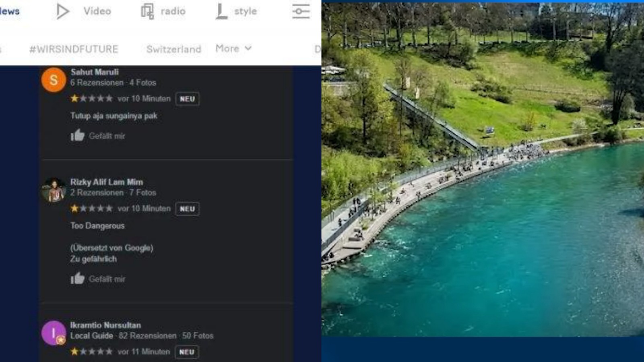The height and width of the screenshot is (362, 644).
Task: Select the Switzerland section tab
Action: [173, 49]
